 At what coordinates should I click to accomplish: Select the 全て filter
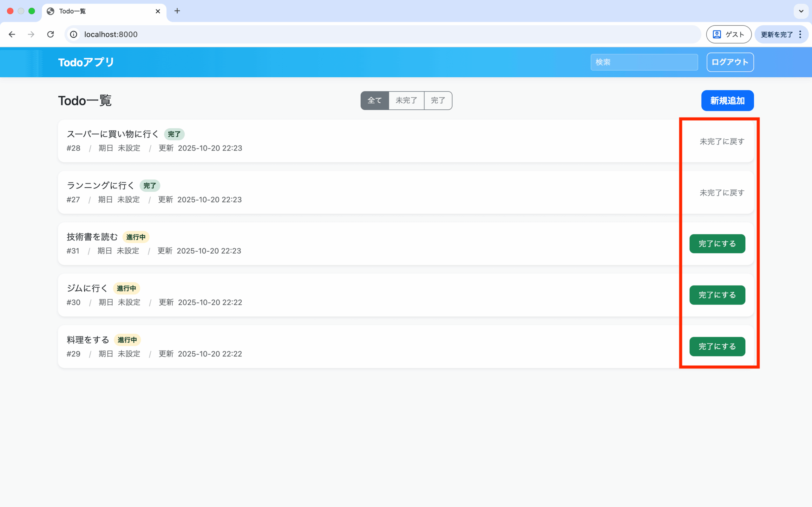375,100
